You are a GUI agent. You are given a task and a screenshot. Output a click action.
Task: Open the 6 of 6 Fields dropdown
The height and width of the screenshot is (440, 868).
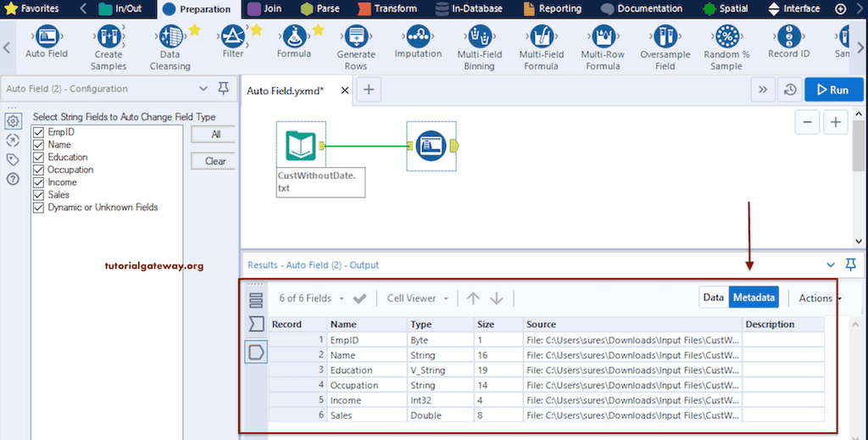(311, 298)
